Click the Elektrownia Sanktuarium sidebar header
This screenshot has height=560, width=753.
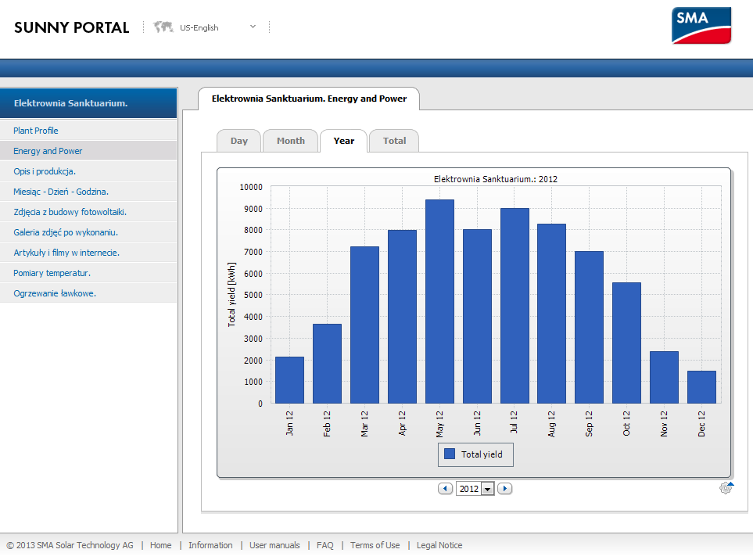pos(88,103)
